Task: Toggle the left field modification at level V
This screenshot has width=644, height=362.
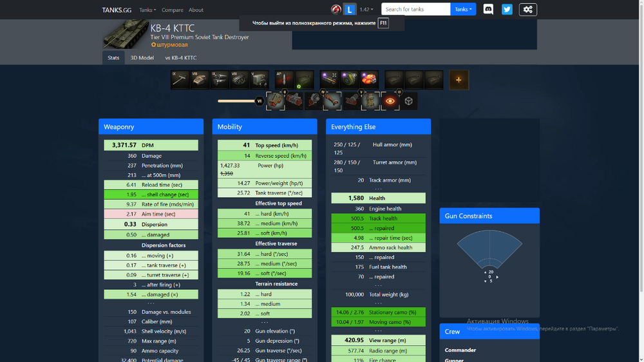Action: 352,101
